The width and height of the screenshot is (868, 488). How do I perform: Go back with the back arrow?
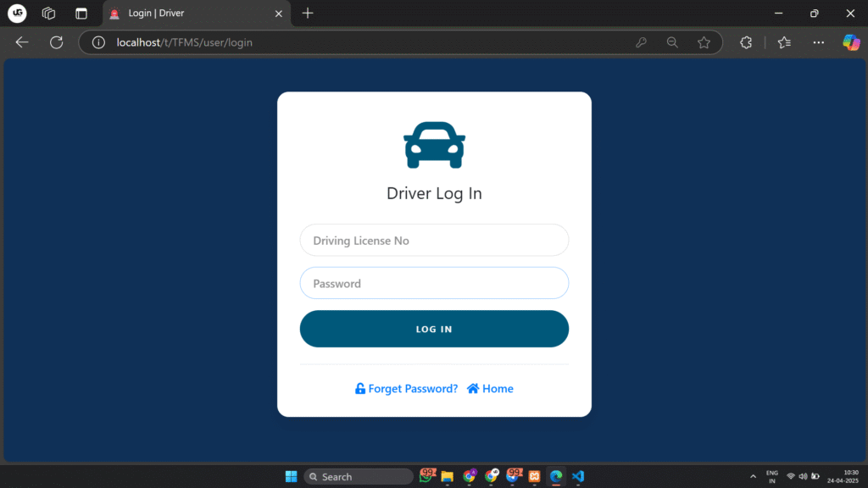pyautogui.click(x=21, y=42)
